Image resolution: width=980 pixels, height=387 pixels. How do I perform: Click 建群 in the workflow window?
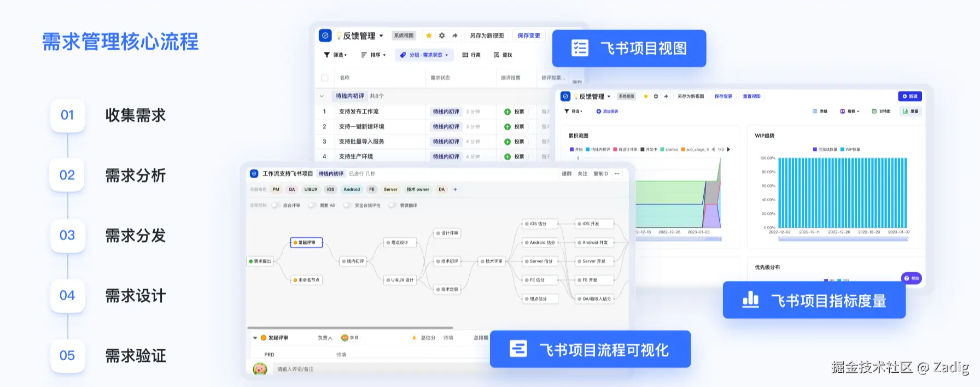(x=567, y=174)
